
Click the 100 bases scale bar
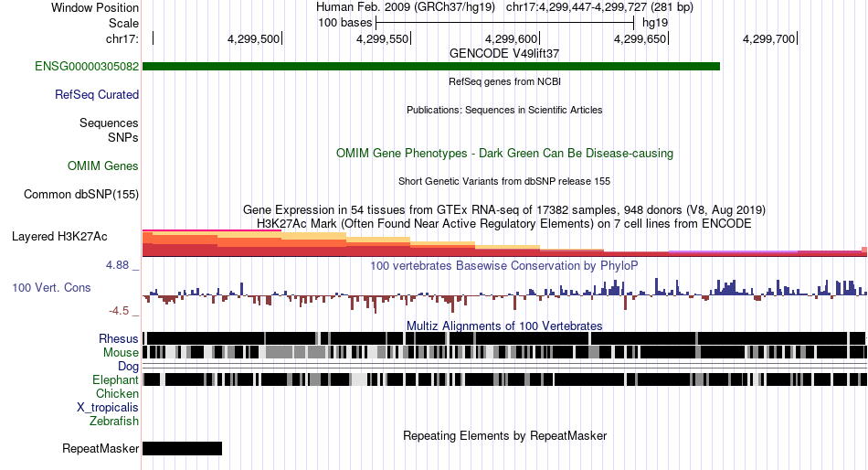[504, 23]
